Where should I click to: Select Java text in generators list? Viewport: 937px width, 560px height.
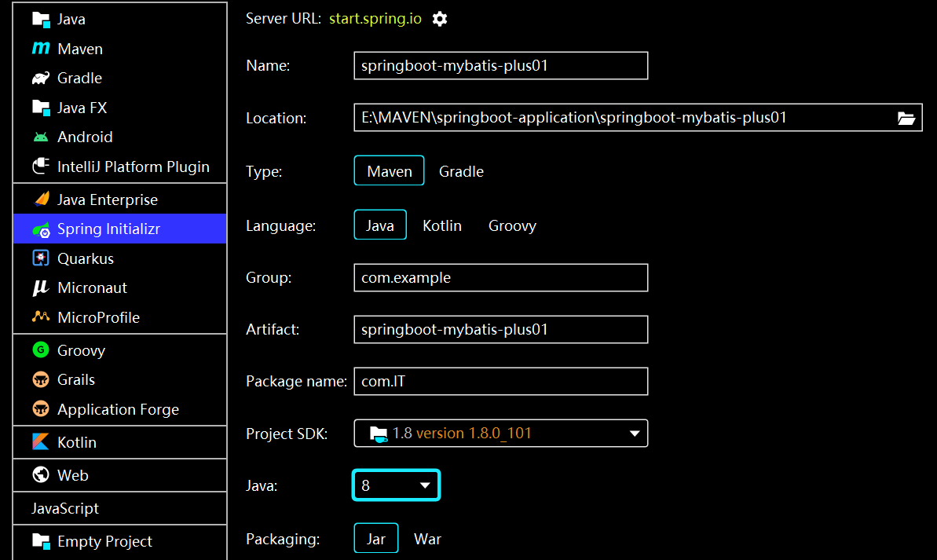point(71,19)
